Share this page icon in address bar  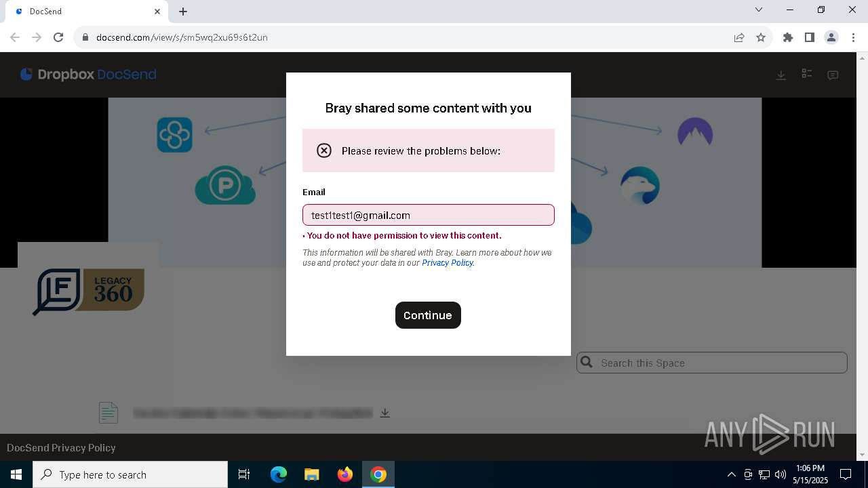[739, 37]
